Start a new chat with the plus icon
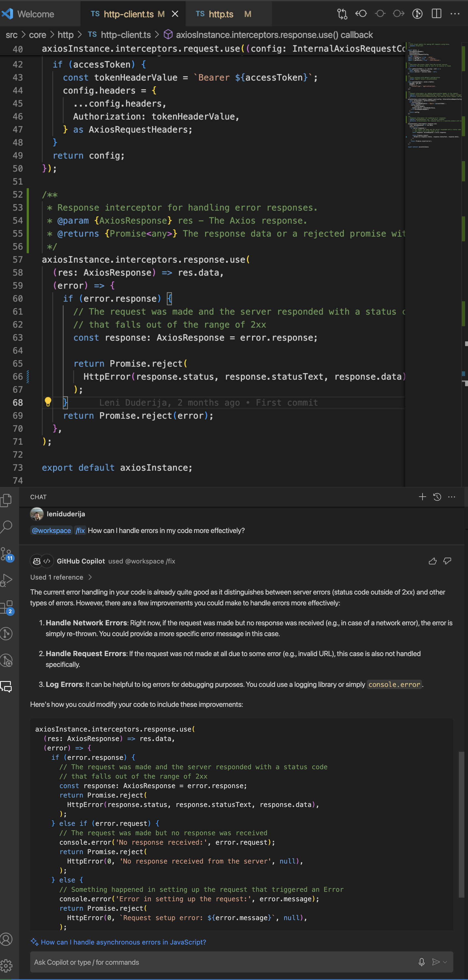The height and width of the screenshot is (980, 468). [x=422, y=497]
